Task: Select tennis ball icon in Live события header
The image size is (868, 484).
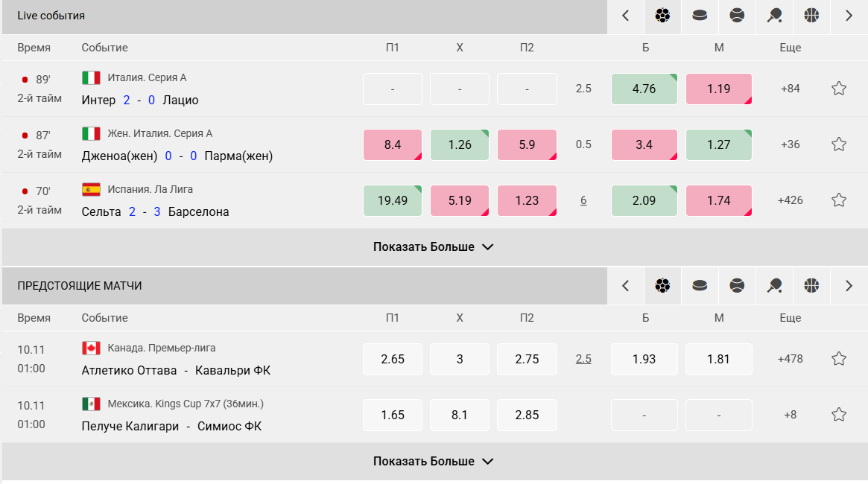Action: tap(737, 16)
